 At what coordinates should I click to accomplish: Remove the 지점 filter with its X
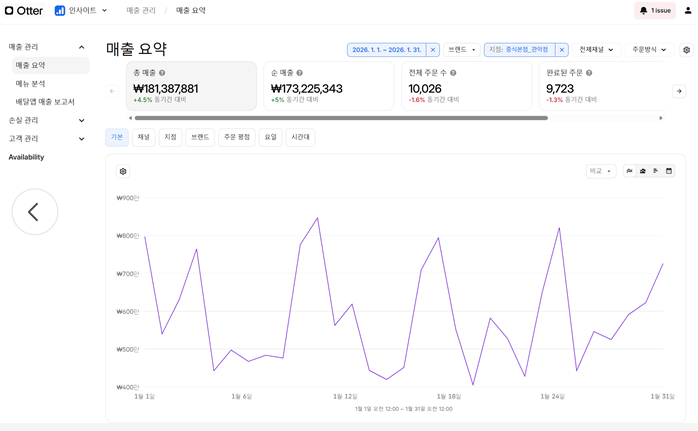point(562,50)
